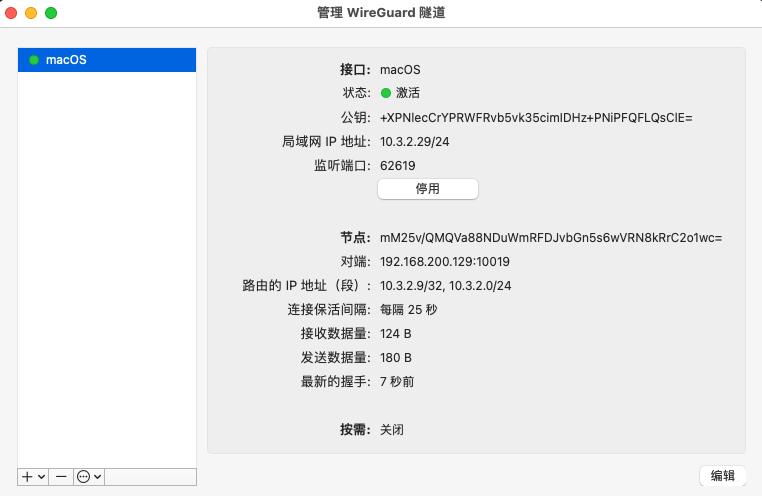Remove the selected tunnel with minus button

61,477
